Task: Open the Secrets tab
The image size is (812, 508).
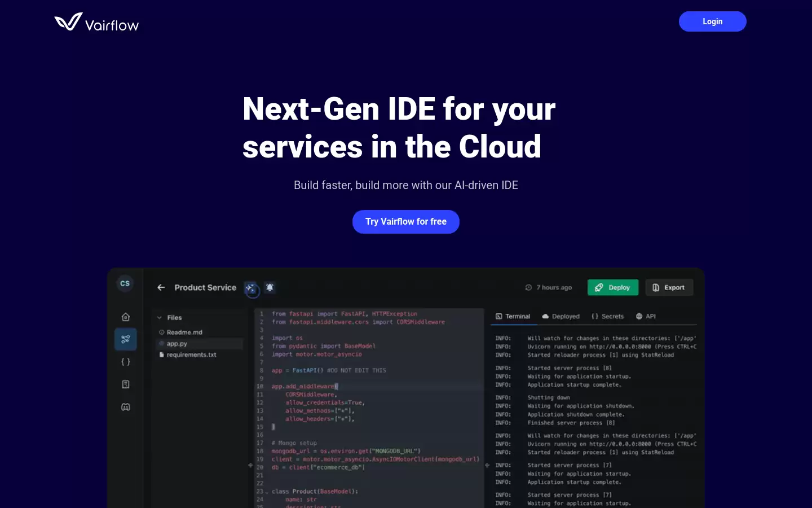Action: click(x=607, y=317)
